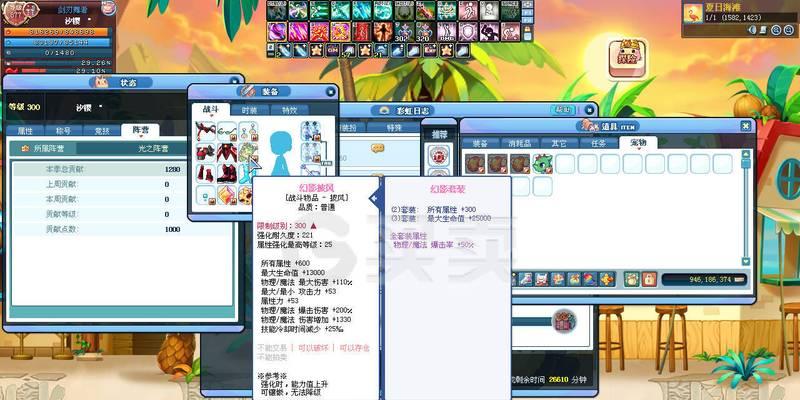Image resolution: width=800 pixels, height=400 pixels.
Task: Select the first brown pet egg item
Action: point(474,164)
